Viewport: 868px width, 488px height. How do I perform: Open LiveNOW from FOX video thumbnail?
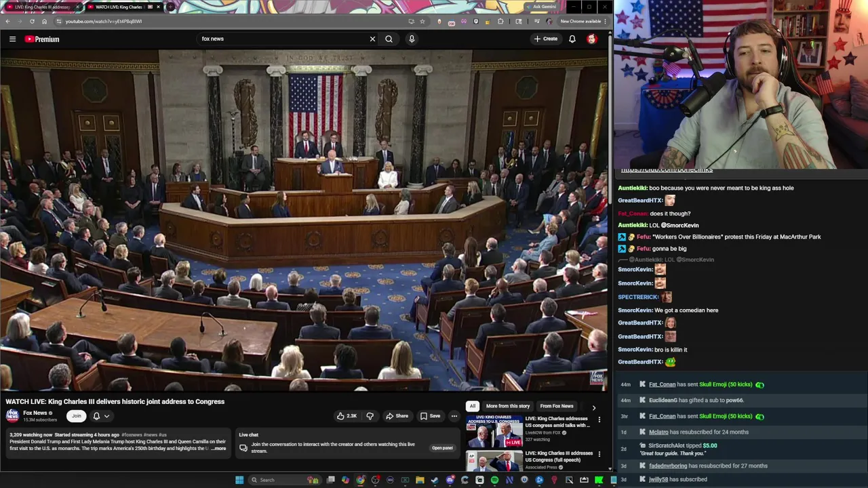coord(494,430)
